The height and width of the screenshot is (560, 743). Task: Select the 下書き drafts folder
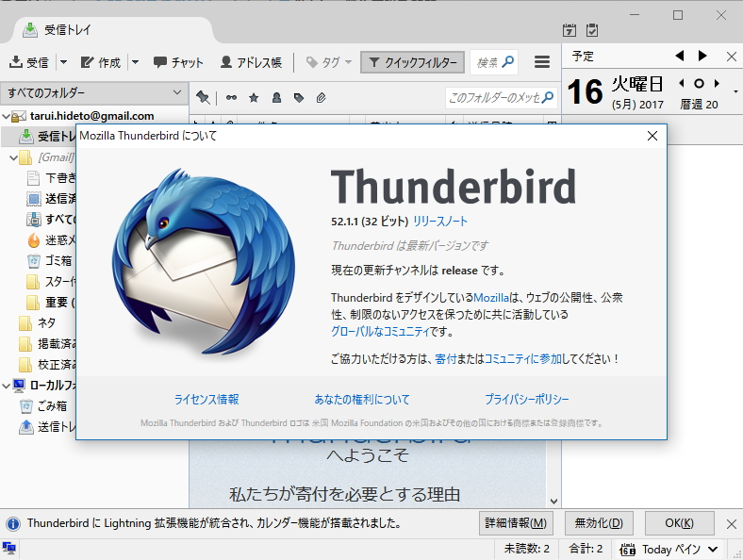tap(50, 178)
